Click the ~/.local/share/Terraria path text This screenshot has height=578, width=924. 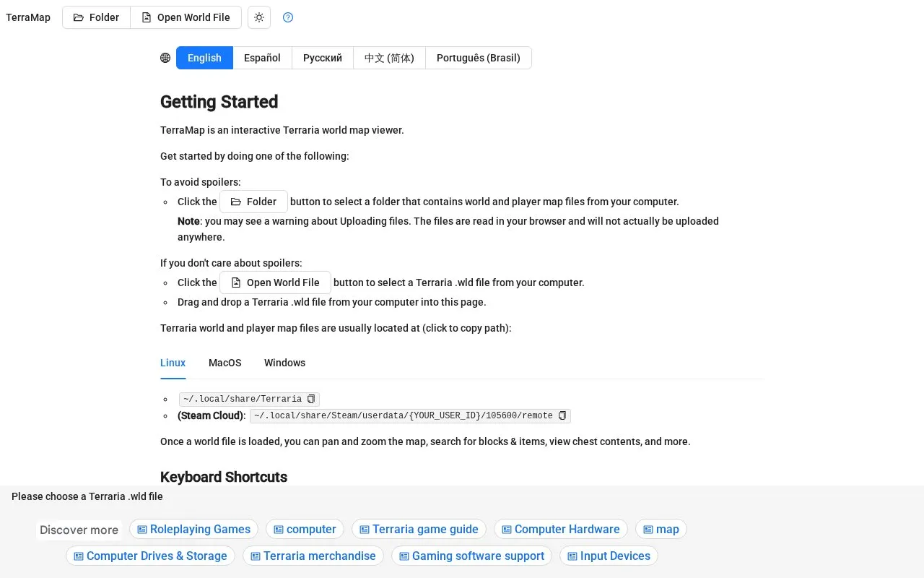click(x=243, y=399)
